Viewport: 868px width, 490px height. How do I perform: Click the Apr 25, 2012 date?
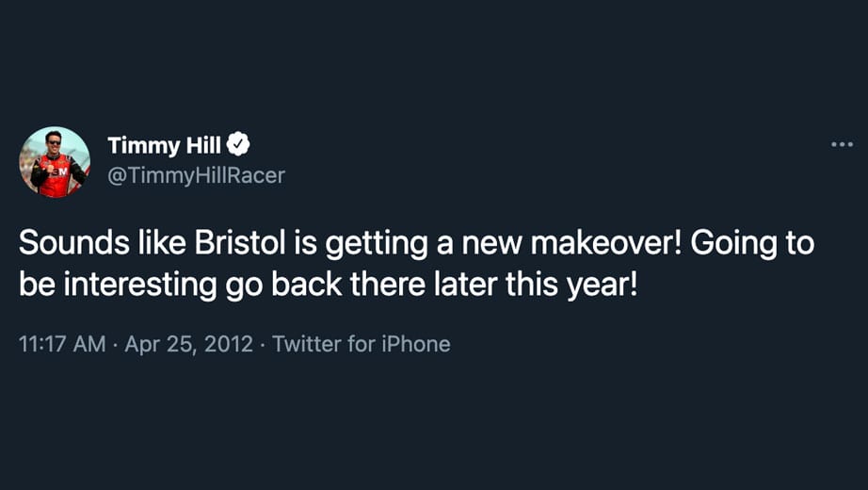point(189,344)
